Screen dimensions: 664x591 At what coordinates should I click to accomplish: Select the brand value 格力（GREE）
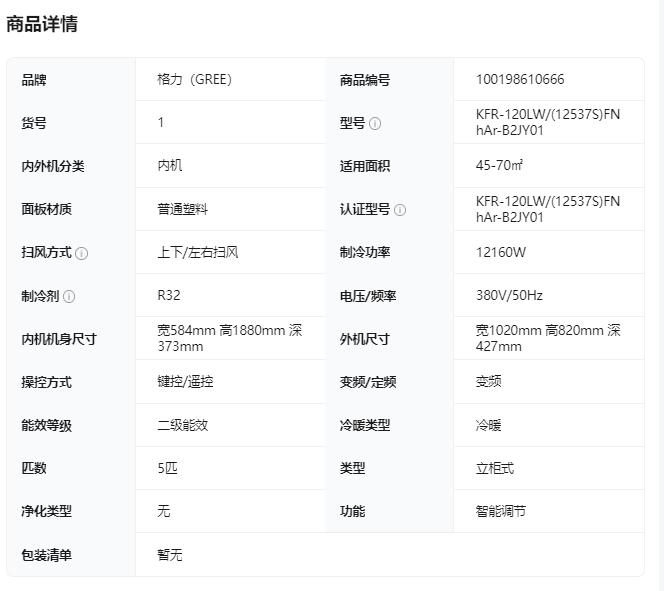pos(194,80)
